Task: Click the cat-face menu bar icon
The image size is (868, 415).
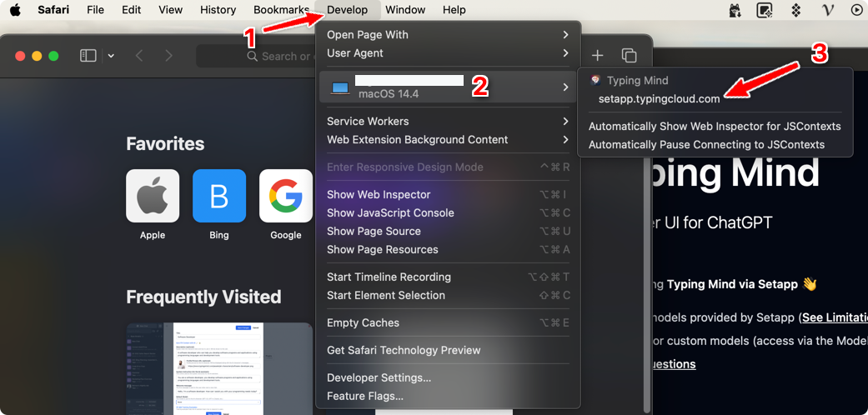Action: (x=735, y=10)
